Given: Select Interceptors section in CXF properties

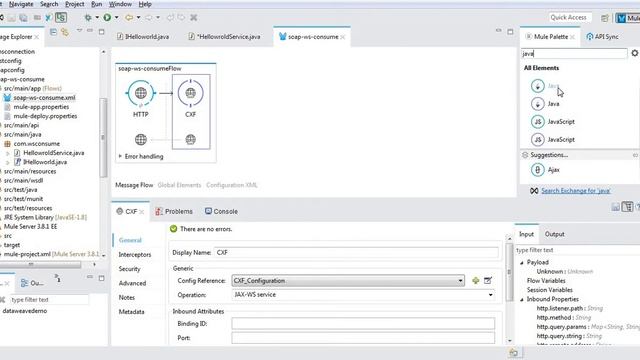Looking at the screenshot, I should tap(135, 255).
